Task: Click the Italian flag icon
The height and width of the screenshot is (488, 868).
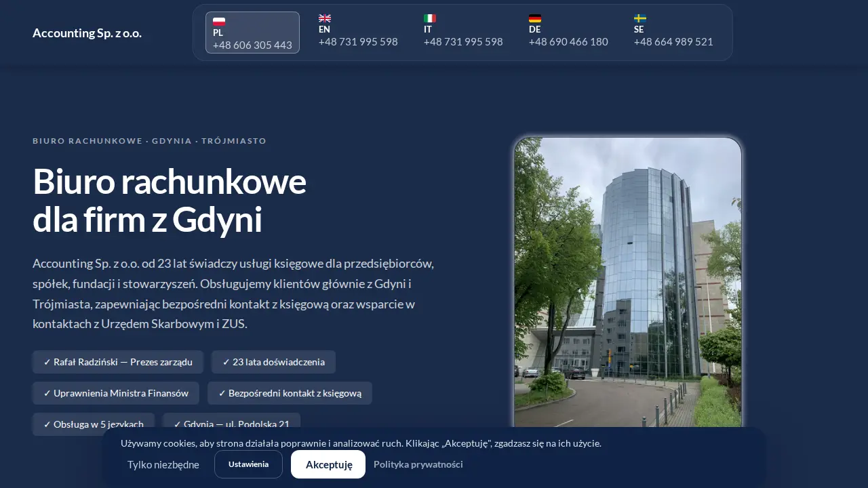Action: point(430,18)
